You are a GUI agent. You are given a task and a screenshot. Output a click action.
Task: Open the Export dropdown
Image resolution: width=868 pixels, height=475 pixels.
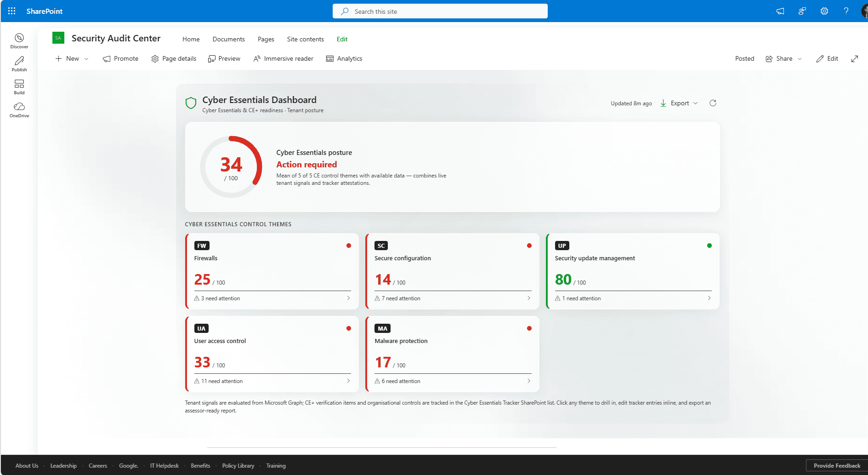[679, 103]
